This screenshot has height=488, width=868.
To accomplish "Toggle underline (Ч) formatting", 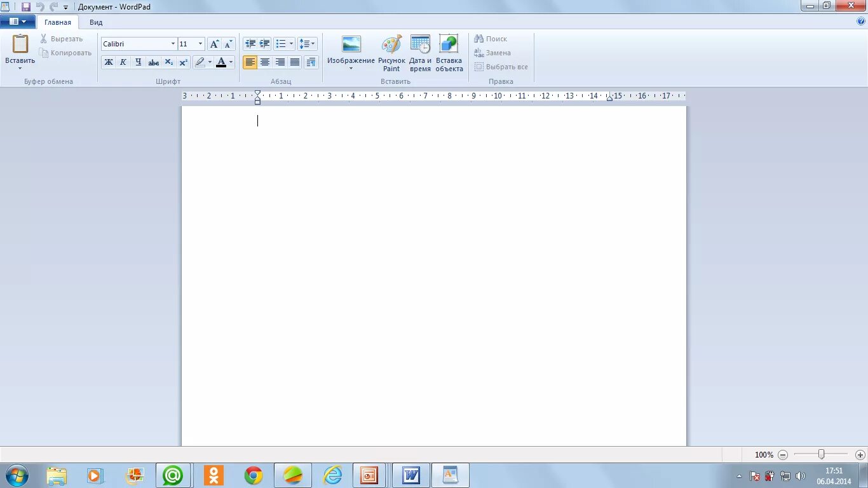I will (138, 62).
